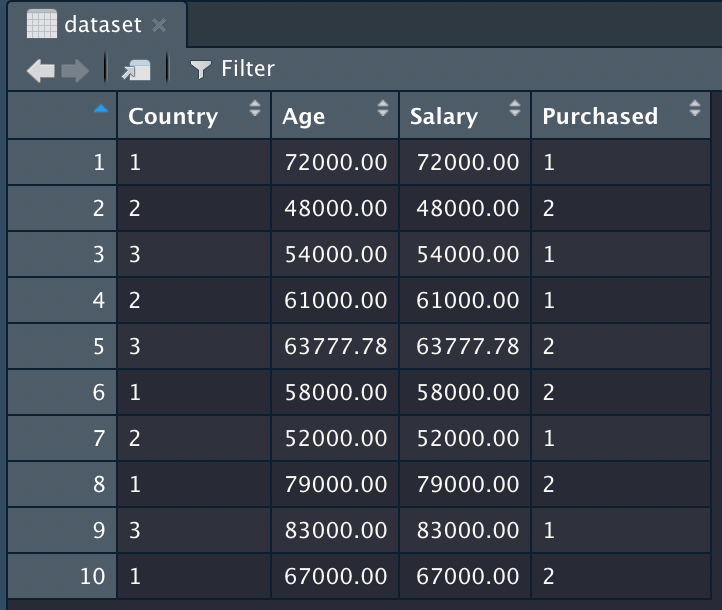Click Country value in row 3
Screen dimensions: 722x610
tap(134, 254)
